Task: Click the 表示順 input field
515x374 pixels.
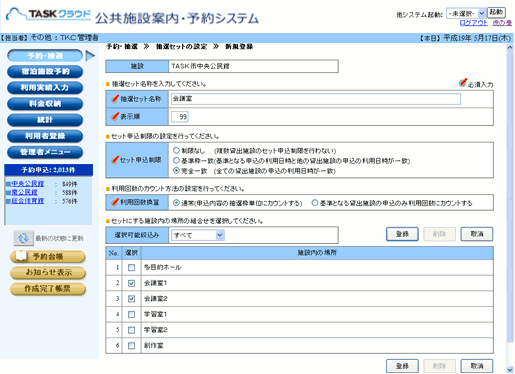Action: pos(180,117)
